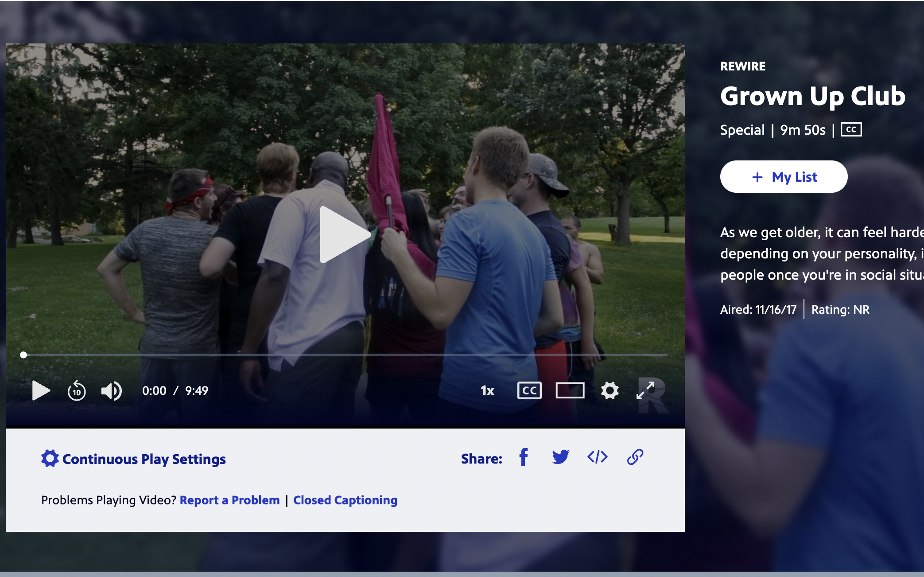Open the REWIRE show link
924x577 pixels.
[742, 66]
